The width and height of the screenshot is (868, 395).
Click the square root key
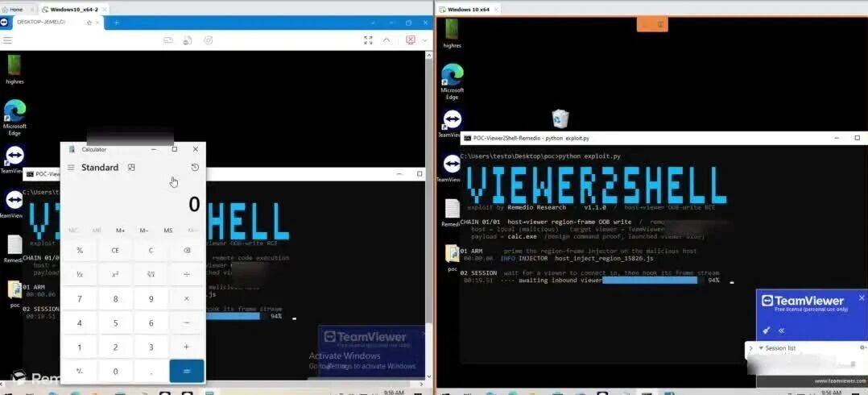click(151, 274)
